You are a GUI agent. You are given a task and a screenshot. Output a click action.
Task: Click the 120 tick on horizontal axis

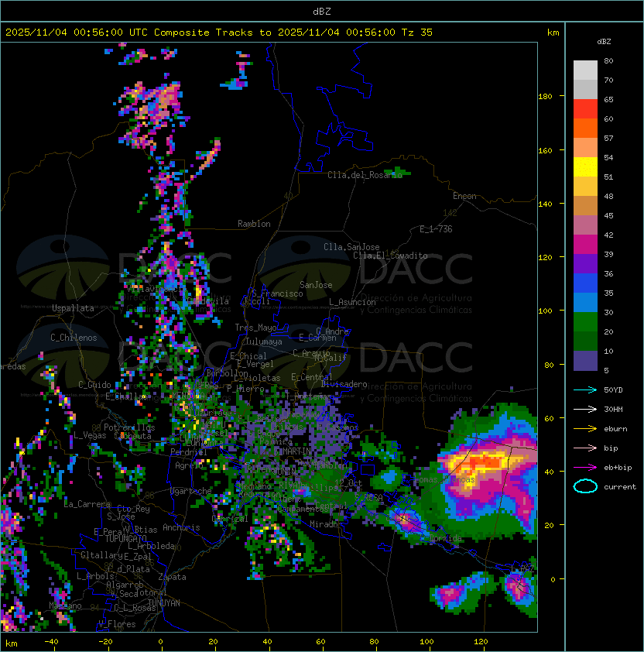coord(481,642)
